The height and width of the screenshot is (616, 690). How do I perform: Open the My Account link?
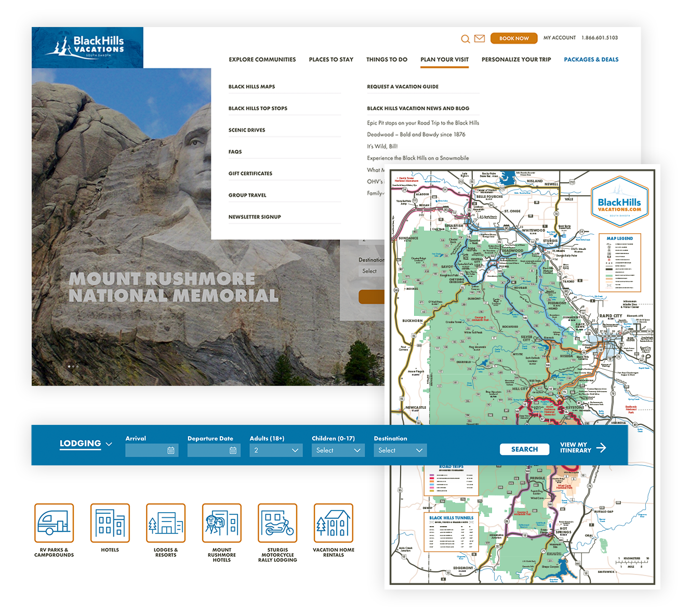coord(560,38)
